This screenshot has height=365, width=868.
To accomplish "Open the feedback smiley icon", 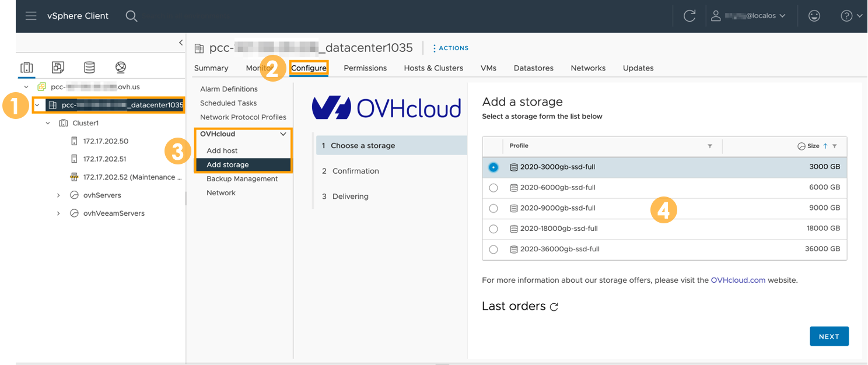I will click(814, 16).
